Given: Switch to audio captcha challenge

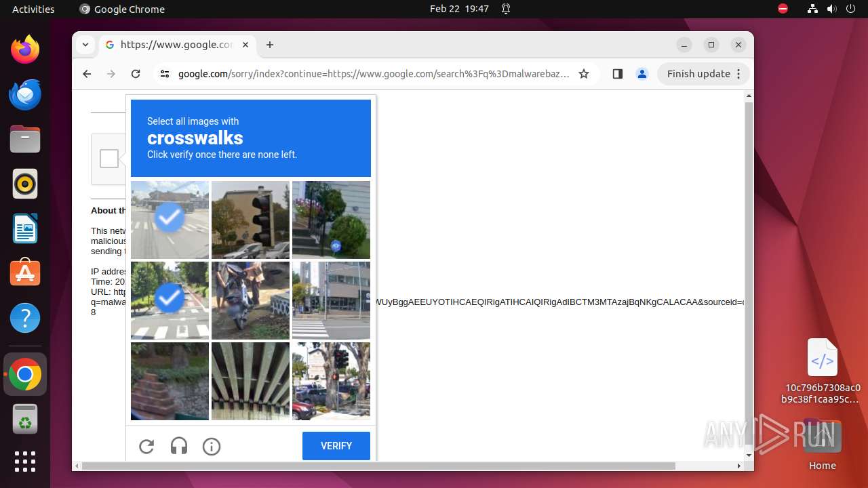Looking at the screenshot, I should tap(179, 446).
